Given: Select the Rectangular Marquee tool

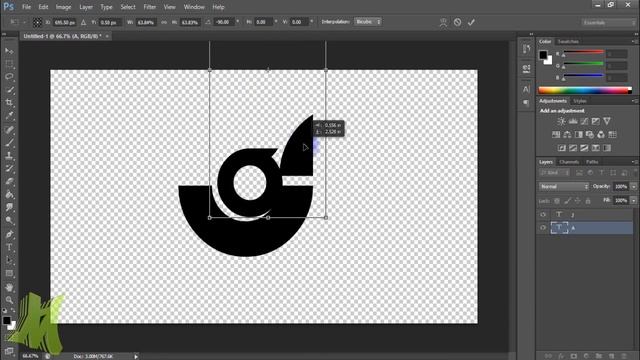Looking at the screenshot, I should (9, 64).
